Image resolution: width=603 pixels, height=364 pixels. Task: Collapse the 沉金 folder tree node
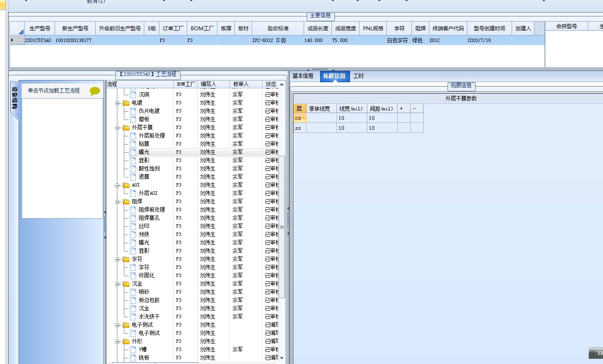tap(117, 284)
